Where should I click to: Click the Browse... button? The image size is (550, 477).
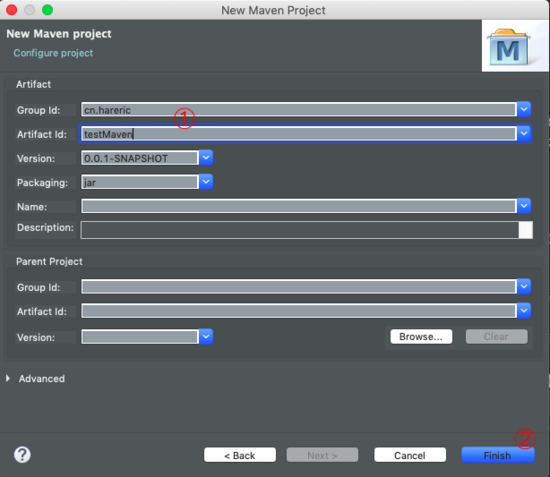pyautogui.click(x=421, y=337)
